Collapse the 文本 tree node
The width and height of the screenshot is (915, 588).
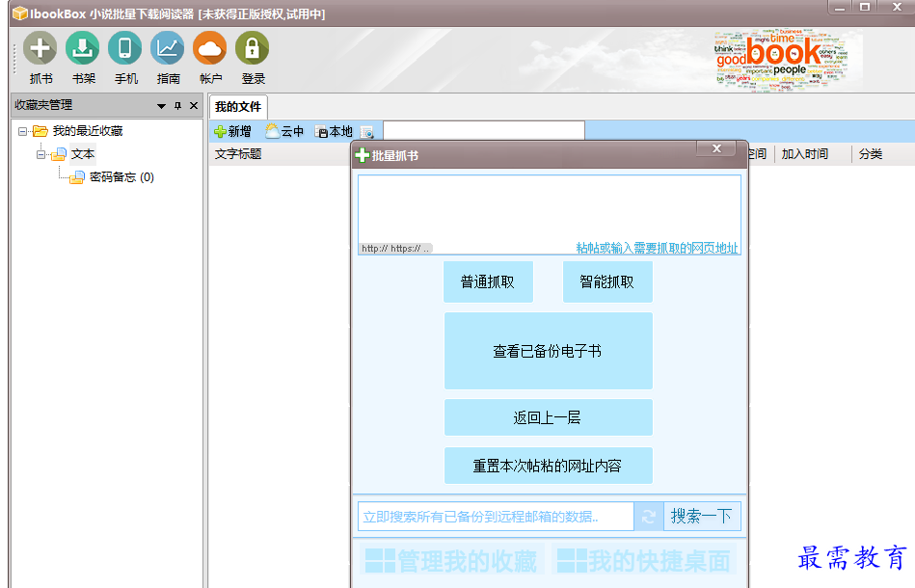click(x=40, y=154)
